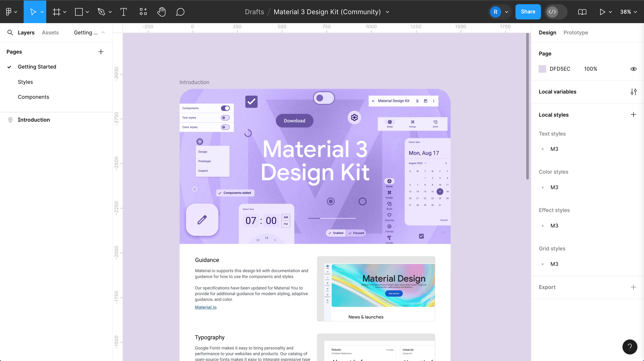Open the Material.io link on the canvas
644x361 pixels.
click(x=206, y=307)
